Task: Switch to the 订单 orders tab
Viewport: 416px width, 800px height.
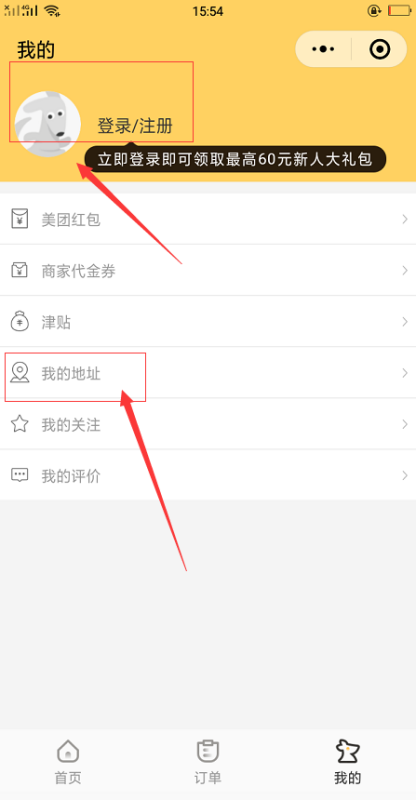Action: click(208, 763)
